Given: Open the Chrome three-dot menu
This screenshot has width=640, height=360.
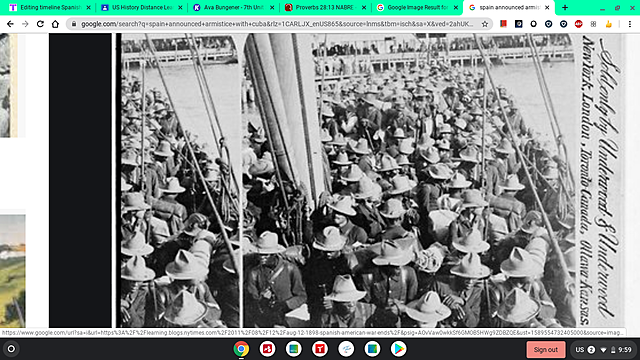Looking at the screenshot, I should coord(630,24).
